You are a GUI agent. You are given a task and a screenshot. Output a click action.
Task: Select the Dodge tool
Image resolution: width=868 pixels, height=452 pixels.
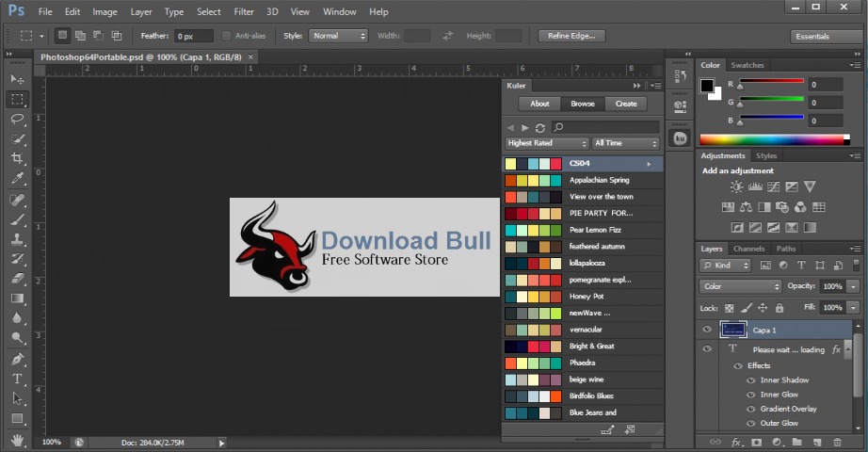(17, 337)
